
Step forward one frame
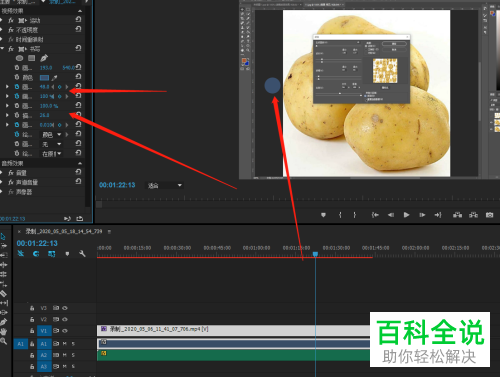click(x=422, y=215)
